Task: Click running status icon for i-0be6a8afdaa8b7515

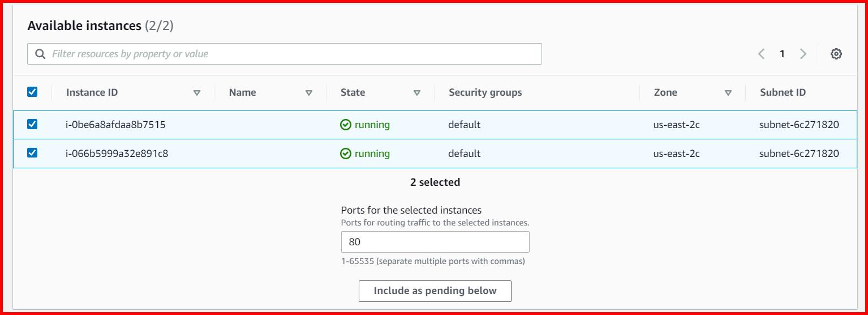Action: (x=346, y=125)
